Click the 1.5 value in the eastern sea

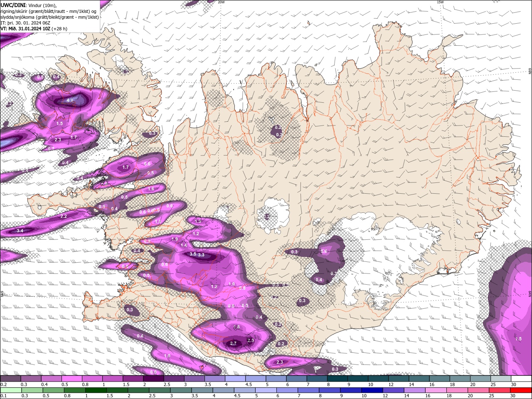pyautogui.click(x=518, y=339)
